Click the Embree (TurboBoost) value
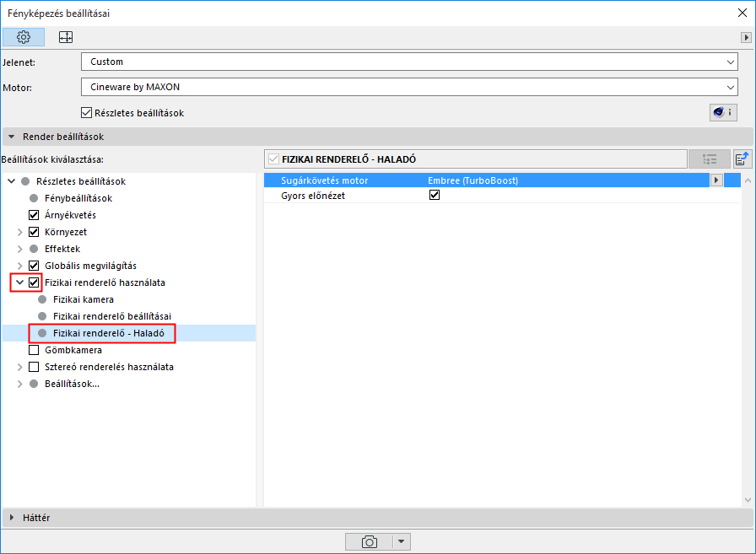 (473, 180)
